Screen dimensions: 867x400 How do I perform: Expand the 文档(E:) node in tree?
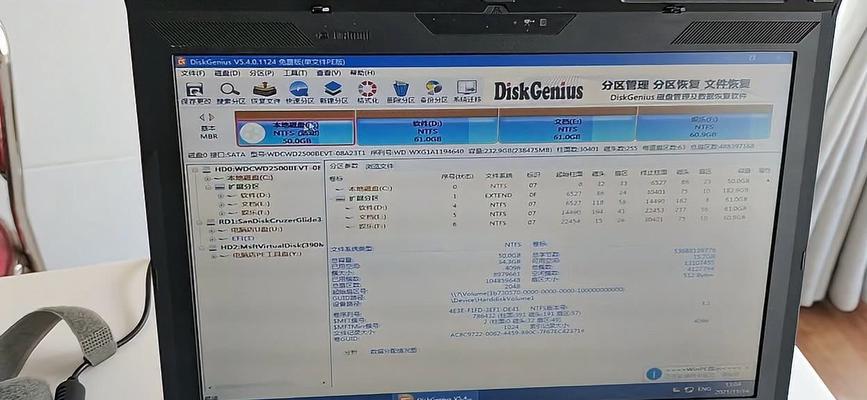(x=222, y=204)
